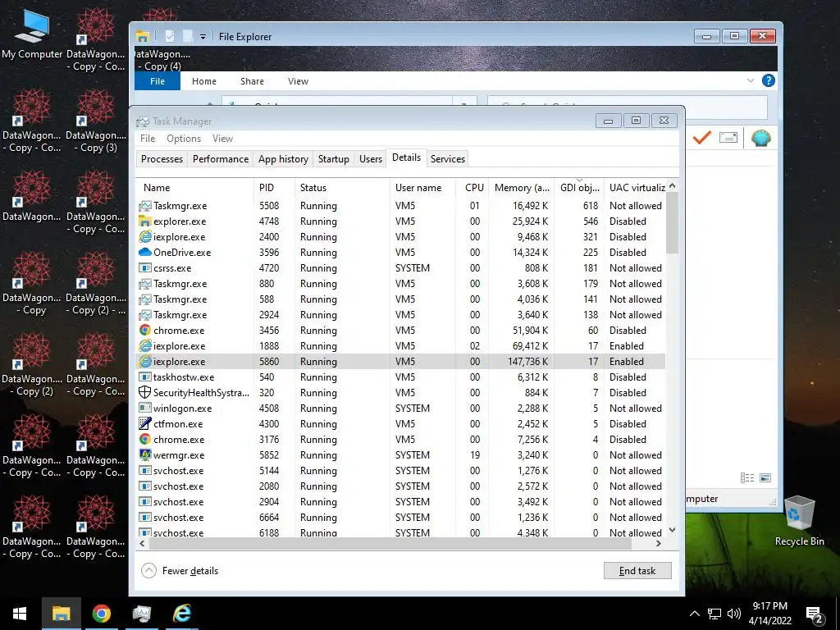Viewport: 840px width, 630px height.
Task: Switch File Explorer to large icons view
Action: point(765,478)
